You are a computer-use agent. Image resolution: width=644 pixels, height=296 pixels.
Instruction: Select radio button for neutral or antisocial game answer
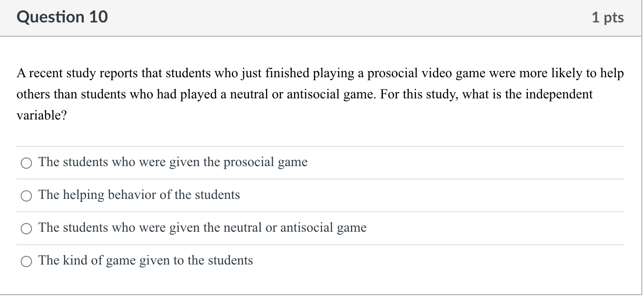[26, 229]
